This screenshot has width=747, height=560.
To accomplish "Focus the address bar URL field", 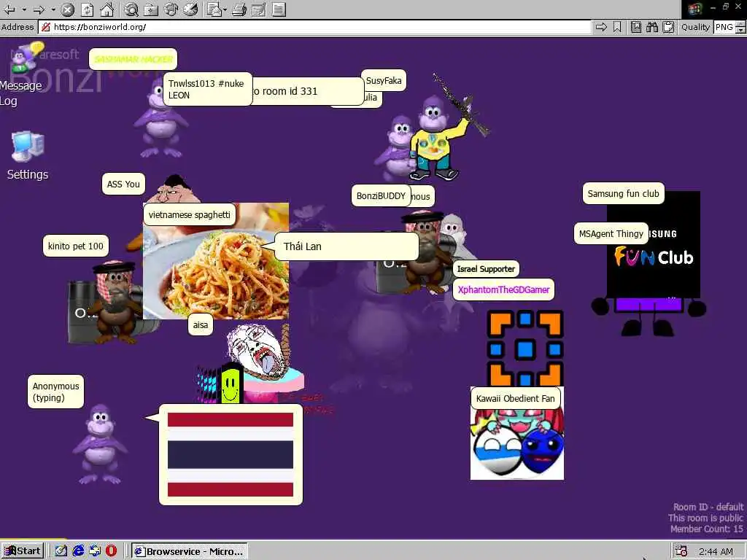I will click(314, 27).
